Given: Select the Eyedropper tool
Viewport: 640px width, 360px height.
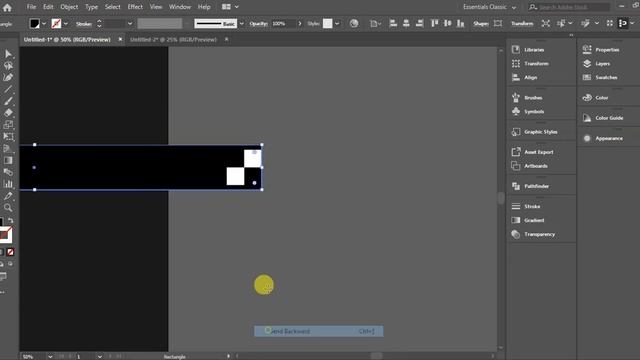Looking at the screenshot, I should [x=8, y=196].
